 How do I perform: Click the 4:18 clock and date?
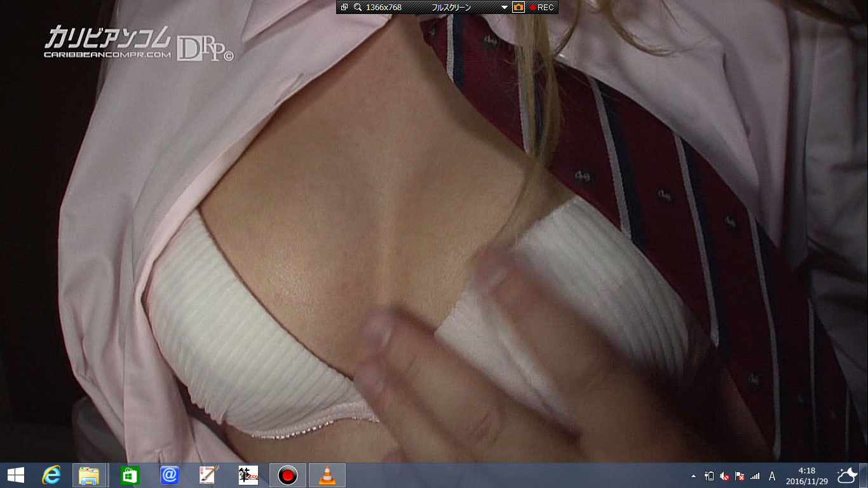pos(806,475)
